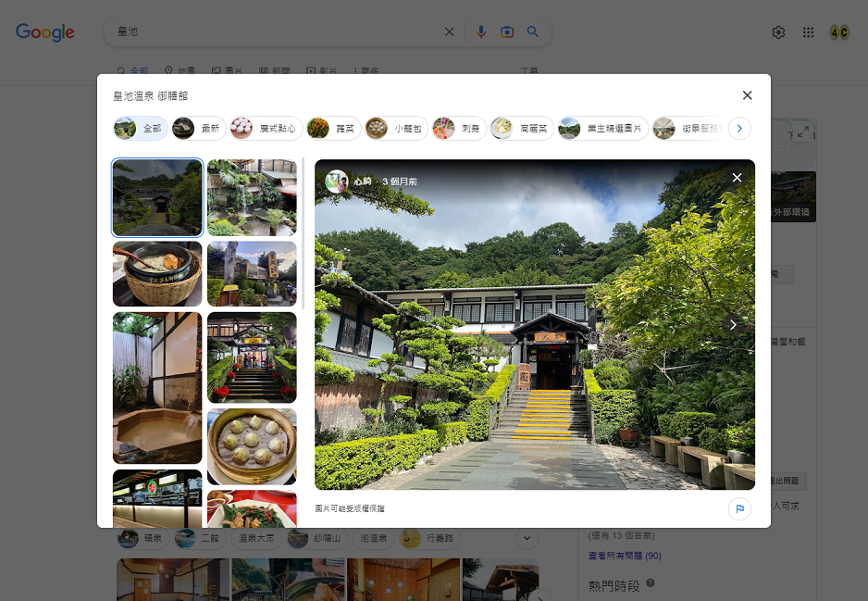Open the 熱門時段 help question icon
The height and width of the screenshot is (601, 868).
(x=651, y=582)
